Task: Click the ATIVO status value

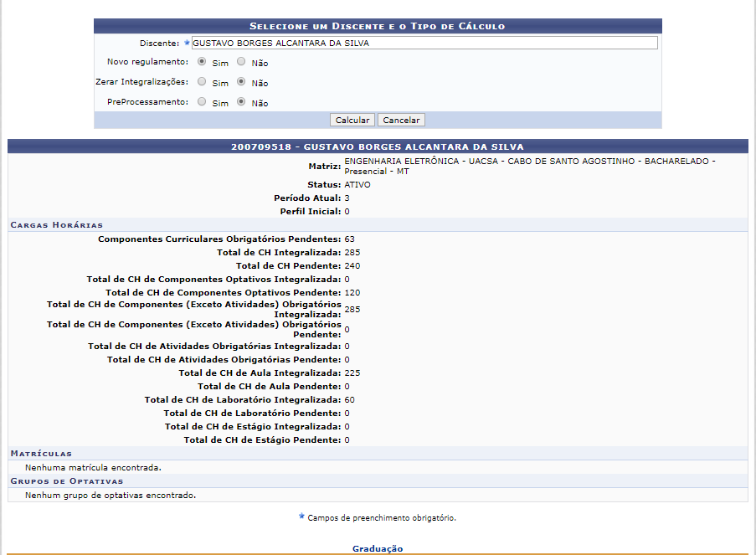Action: [357, 184]
